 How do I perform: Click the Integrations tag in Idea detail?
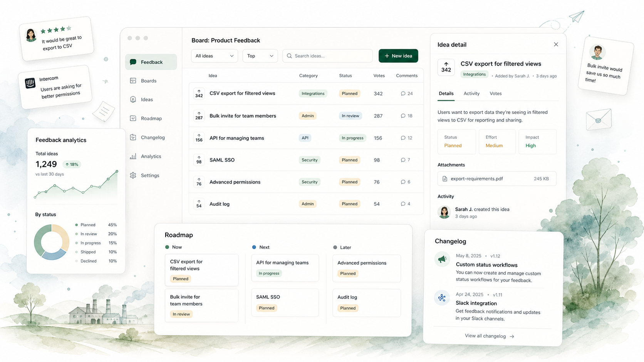pyautogui.click(x=474, y=74)
